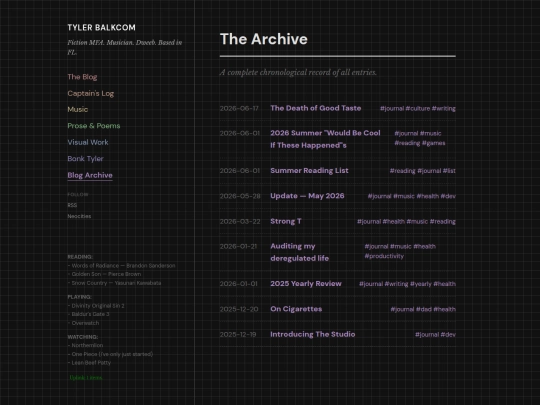540x405 pixels.
Task: Click #health tag on 2025 Yearly Review row
Action: coord(445,284)
